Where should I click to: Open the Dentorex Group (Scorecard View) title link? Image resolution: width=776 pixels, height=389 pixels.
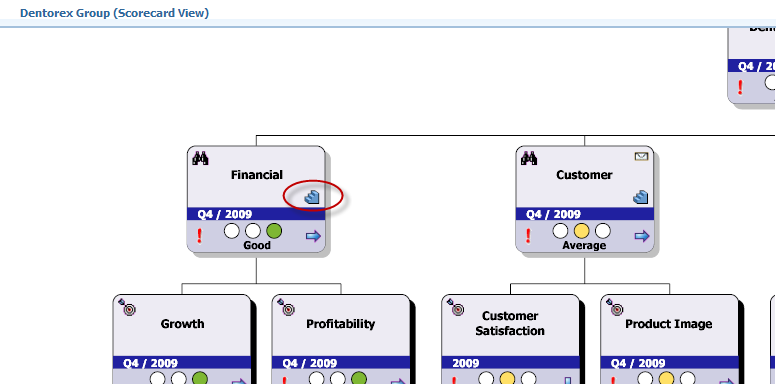(x=114, y=13)
